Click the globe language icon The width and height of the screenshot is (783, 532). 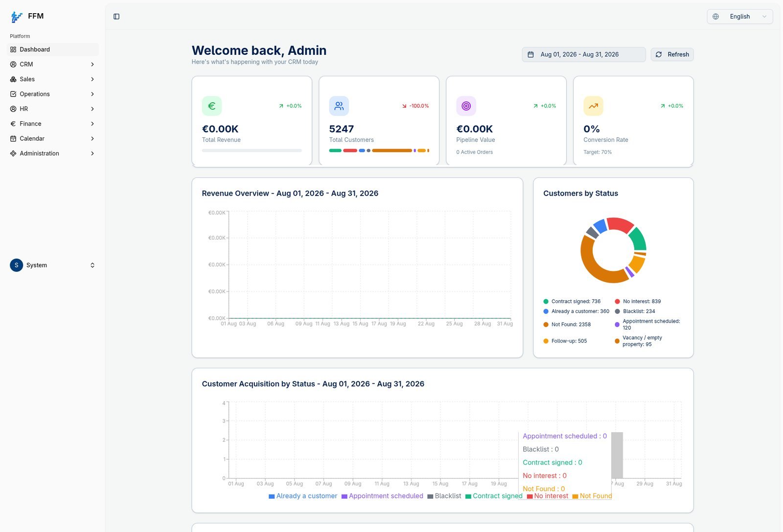coord(715,17)
